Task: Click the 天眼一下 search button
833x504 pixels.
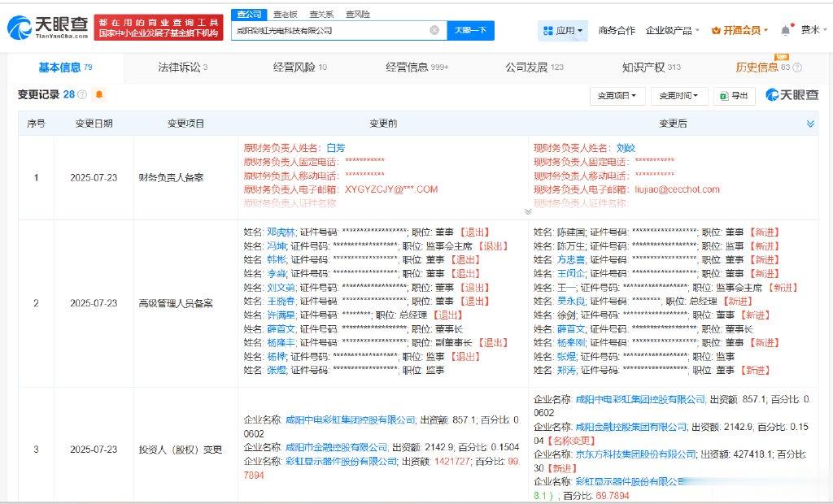Action: coord(471,30)
